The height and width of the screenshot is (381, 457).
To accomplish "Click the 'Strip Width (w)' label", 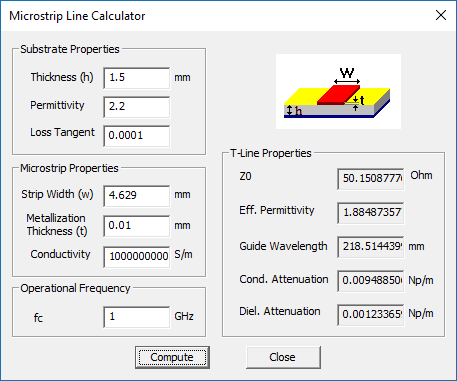I will 57,194.
